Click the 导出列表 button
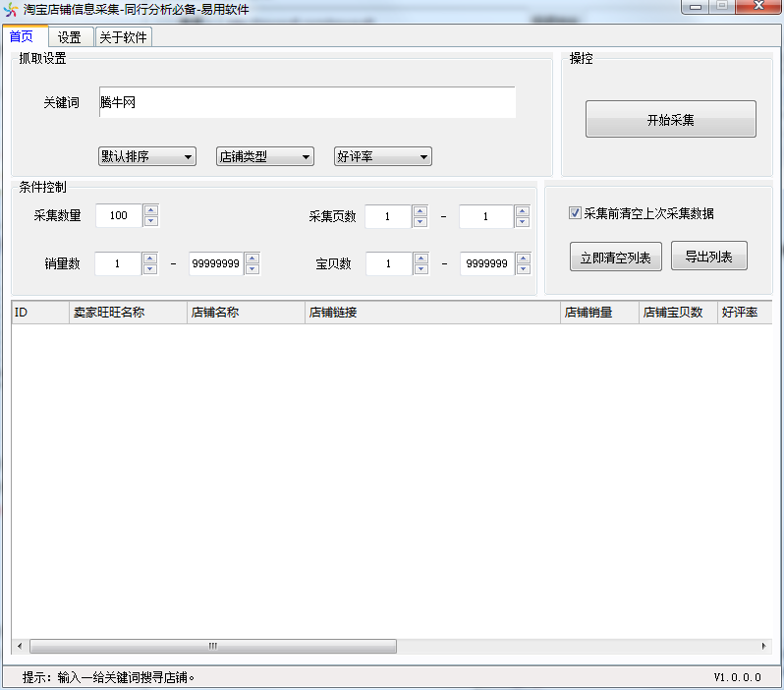This screenshot has height=690, width=784. pos(708,257)
